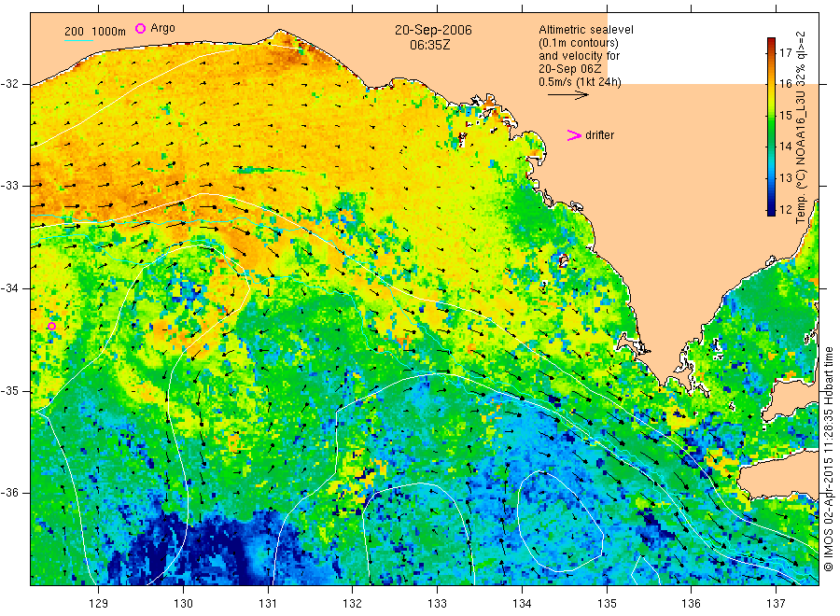Image resolution: width=840 pixels, height=616 pixels.
Task: Click the longitude axis label 133
Action: (437, 603)
